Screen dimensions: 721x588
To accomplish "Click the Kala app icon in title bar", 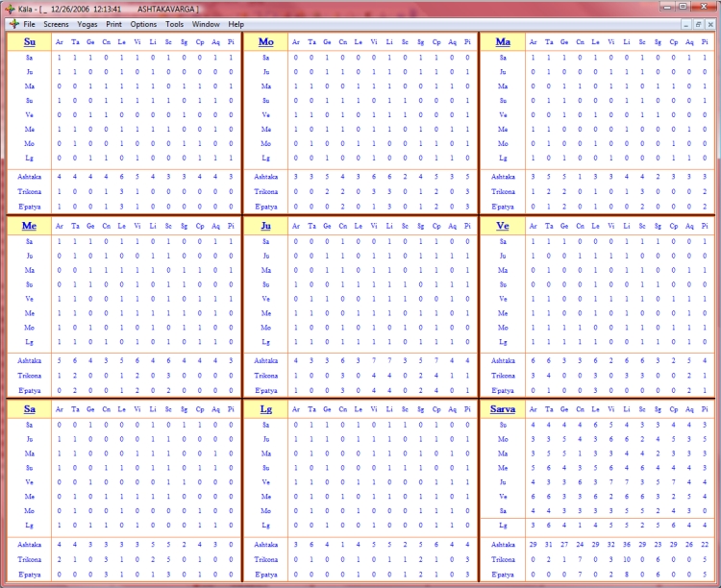I will (11, 10).
